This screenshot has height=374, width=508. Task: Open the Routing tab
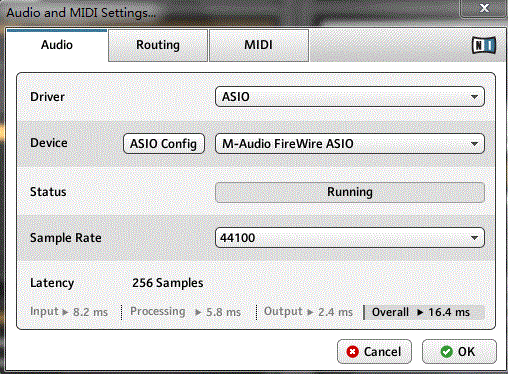point(158,45)
